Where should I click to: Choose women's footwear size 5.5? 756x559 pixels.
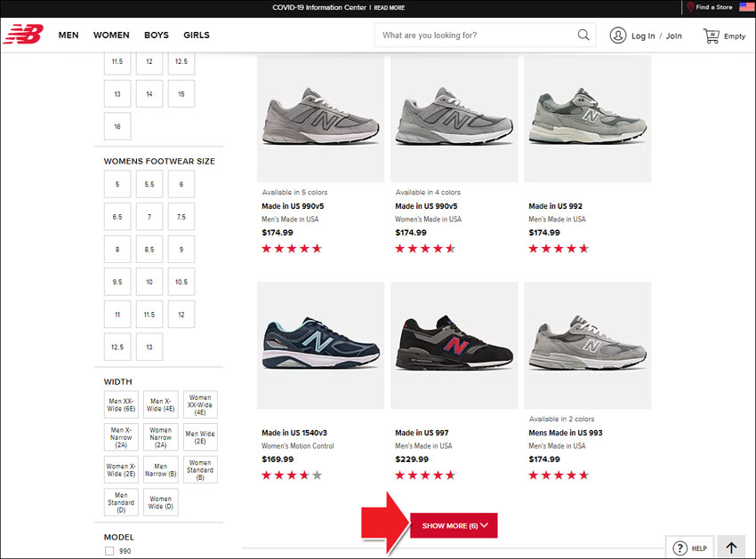click(149, 184)
